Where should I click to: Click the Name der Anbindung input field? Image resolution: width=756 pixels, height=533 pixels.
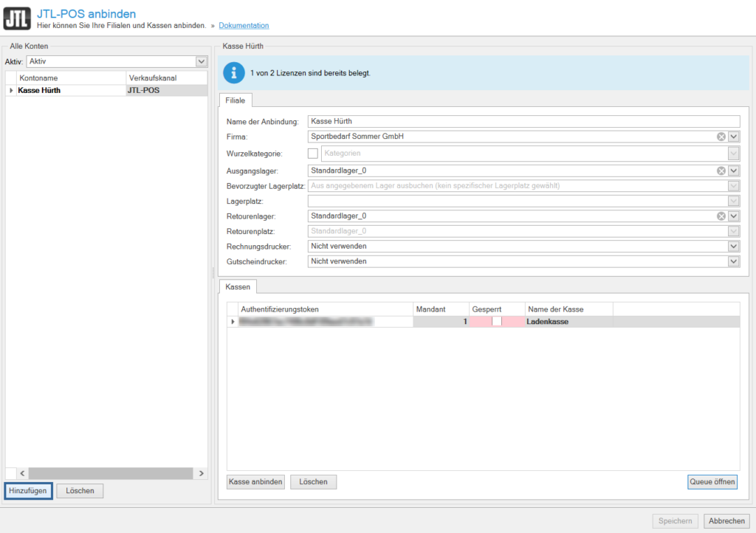(523, 122)
